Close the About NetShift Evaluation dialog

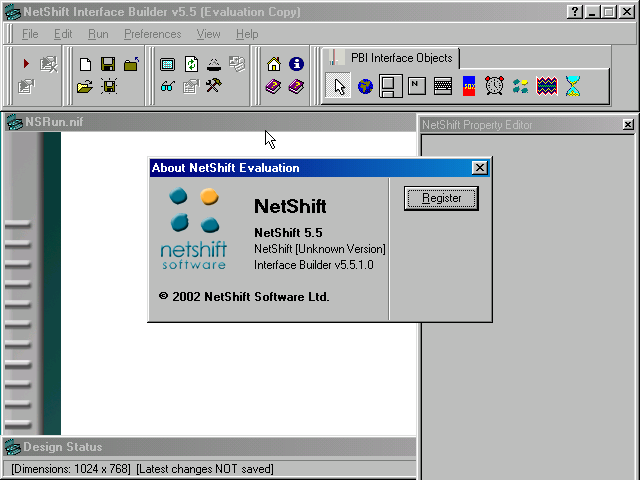coord(479,168)
